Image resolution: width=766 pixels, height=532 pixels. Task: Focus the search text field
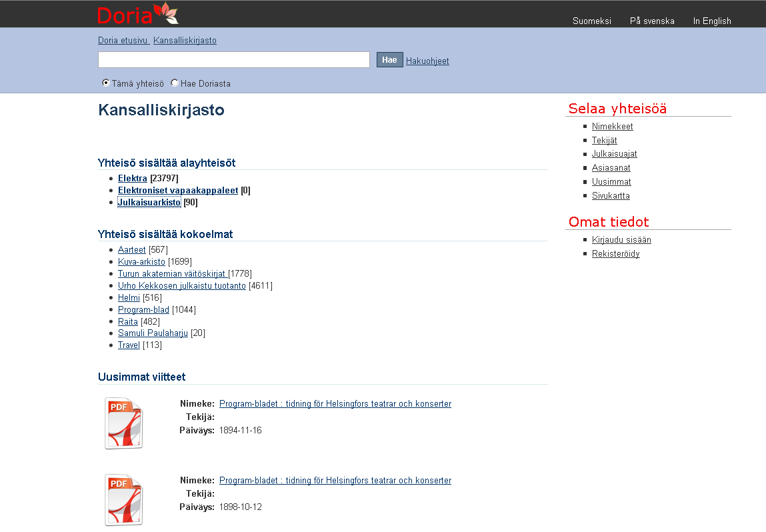pos(233,59)
